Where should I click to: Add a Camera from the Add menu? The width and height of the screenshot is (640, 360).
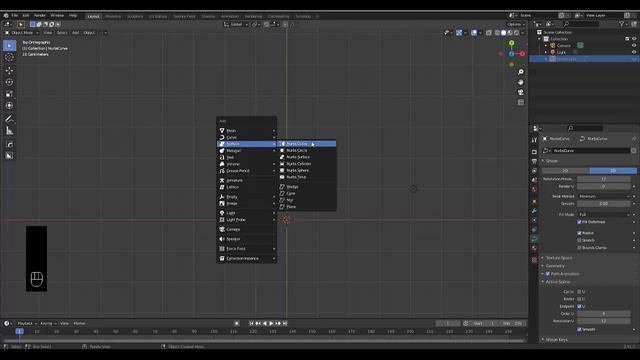point(247,229)
